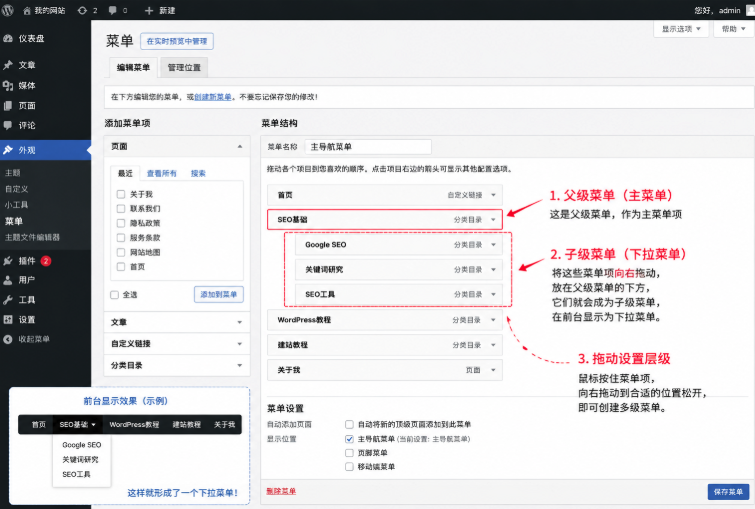Click the admin avatar in the top-right corner
Image resolution: width=755 pixels, height=509 pixels.
tap(750, 11)
